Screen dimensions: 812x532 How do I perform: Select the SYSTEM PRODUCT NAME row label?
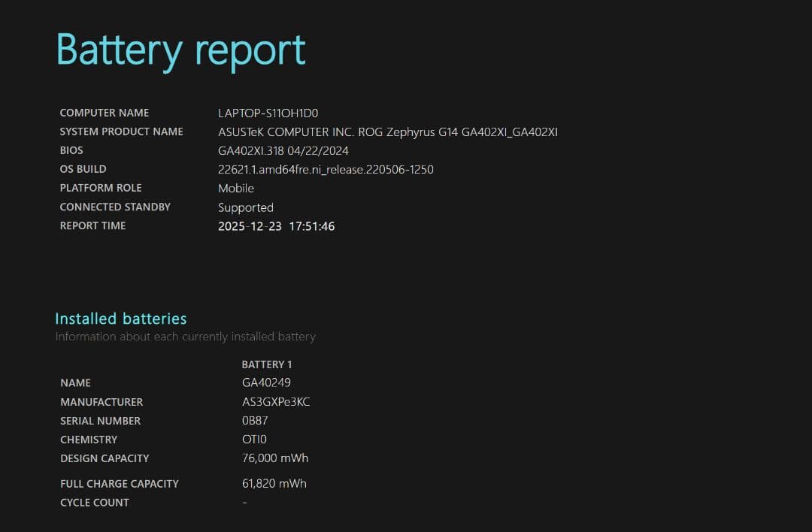click(121, 131)
